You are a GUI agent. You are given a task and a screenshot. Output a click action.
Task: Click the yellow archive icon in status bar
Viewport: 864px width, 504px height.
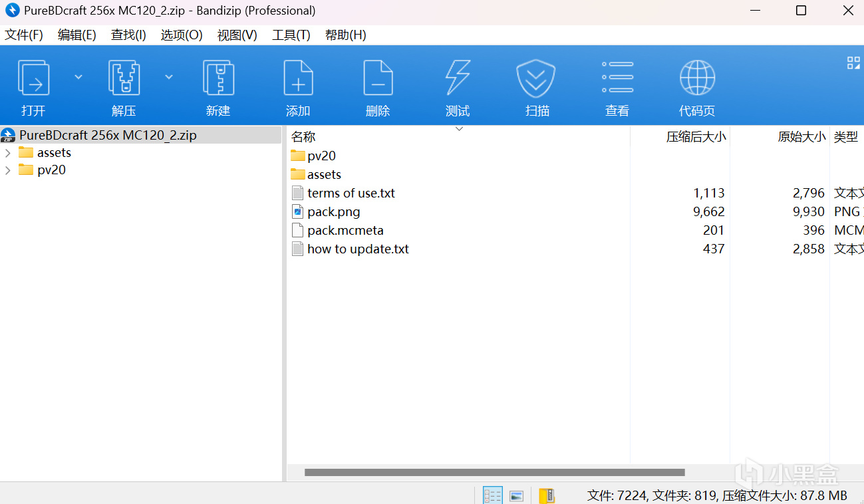[x=547, y=495]
